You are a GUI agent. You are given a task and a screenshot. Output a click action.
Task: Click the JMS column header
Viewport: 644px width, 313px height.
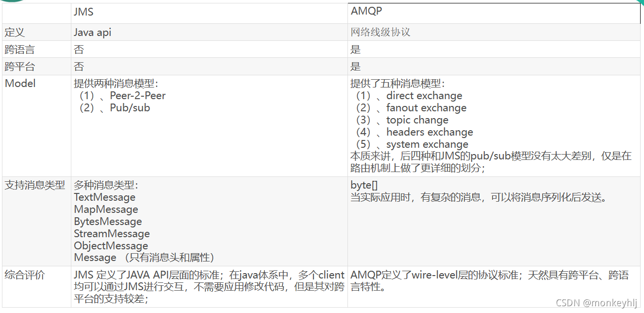(83, 13)
